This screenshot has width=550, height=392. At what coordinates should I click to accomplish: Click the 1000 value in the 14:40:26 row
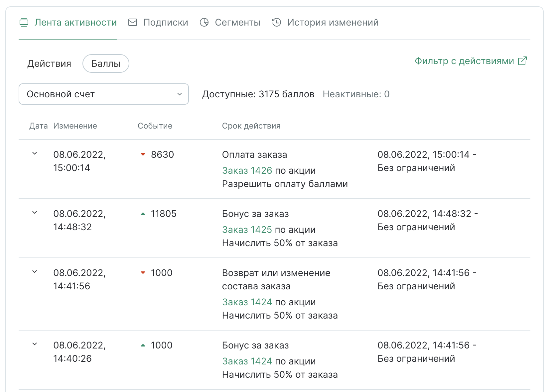pos(162,345)
